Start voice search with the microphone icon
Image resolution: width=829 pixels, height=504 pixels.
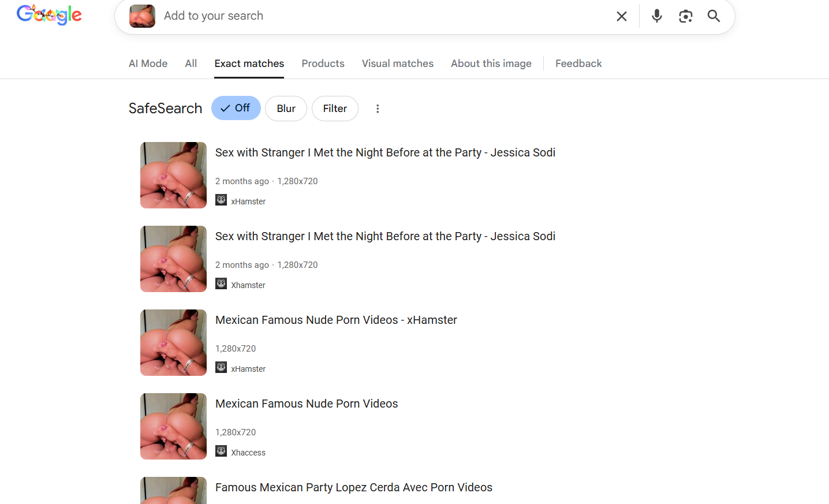coord(656,16)
